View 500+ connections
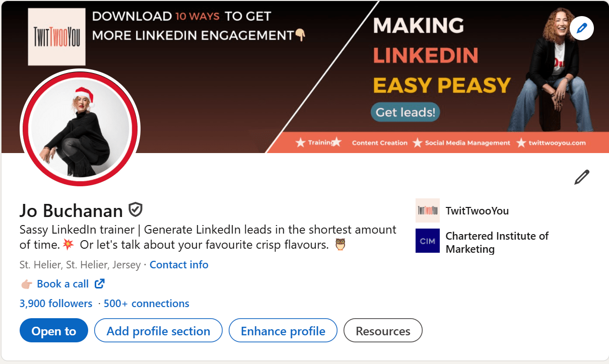Screen dimensions: 609x364 [147, 304]
